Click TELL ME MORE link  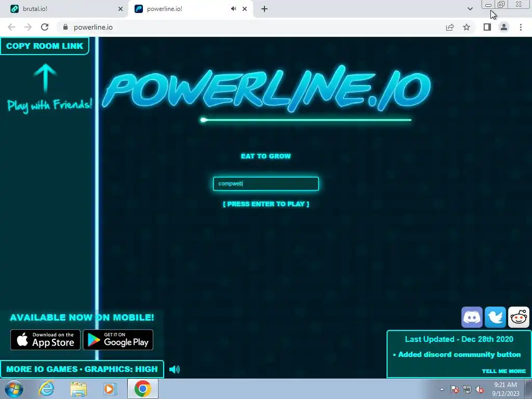504,371
